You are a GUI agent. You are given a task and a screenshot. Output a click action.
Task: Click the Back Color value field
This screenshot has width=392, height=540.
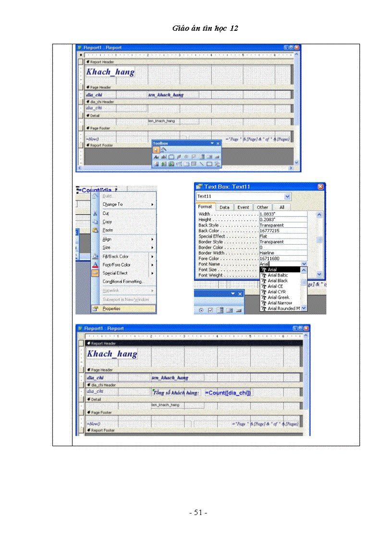click(x=282, y=231)
